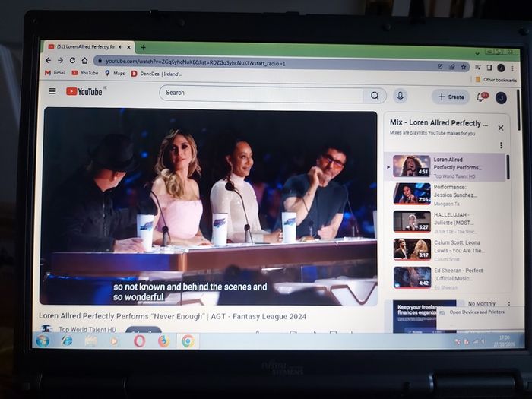Select the Loren Allred browser tab

click(89, 47)
